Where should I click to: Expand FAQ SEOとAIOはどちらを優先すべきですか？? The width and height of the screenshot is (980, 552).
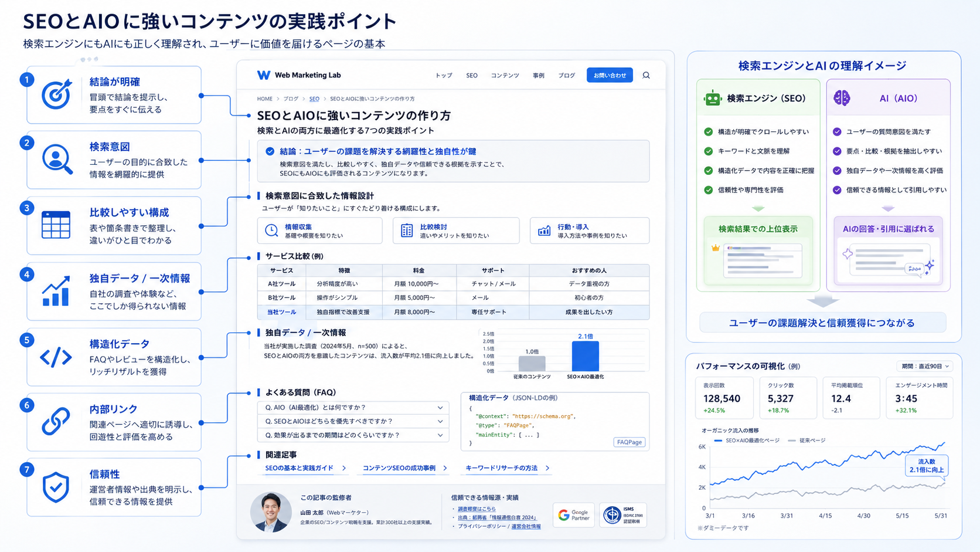point(353,421)
